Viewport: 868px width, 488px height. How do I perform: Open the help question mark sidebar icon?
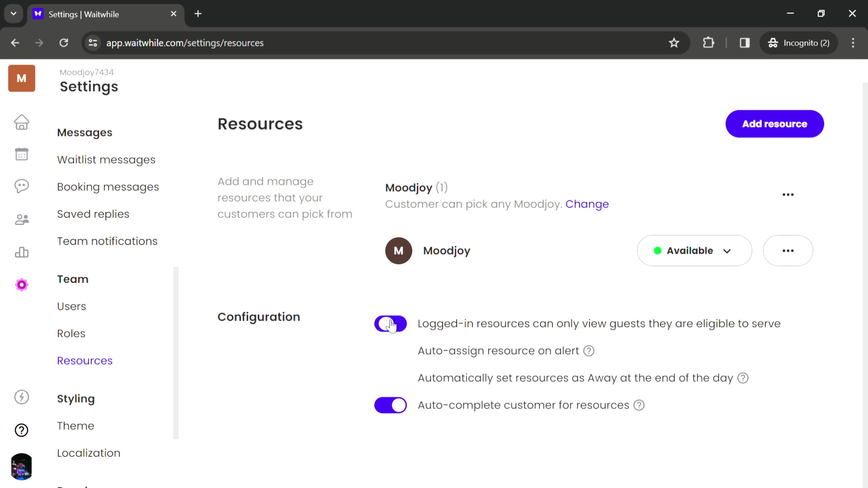click(21, 430)
